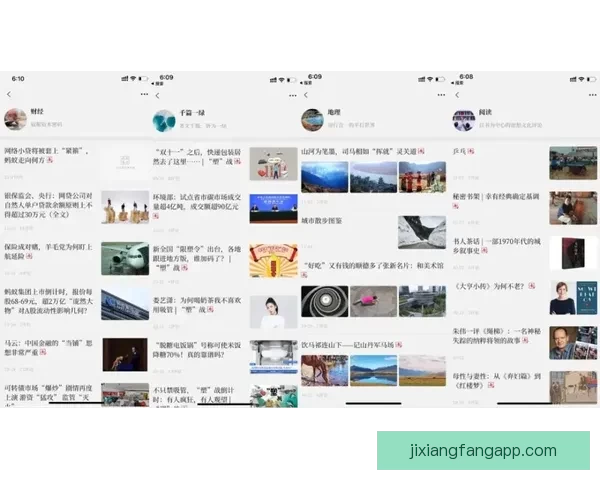Open the woman and book thumbnail beside 《大亨小传》
600x480 pixels.
(573, 297)
